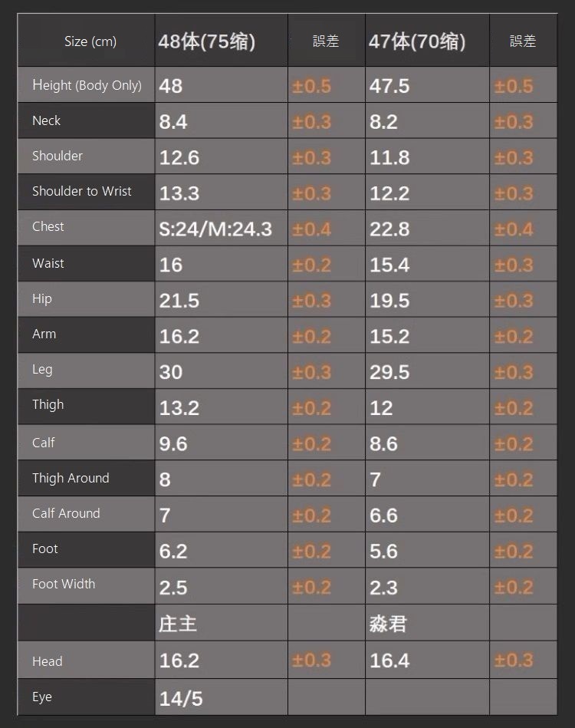Select the Calf Around row label
Screen dimensions: 575x728
tap(66, 513)
